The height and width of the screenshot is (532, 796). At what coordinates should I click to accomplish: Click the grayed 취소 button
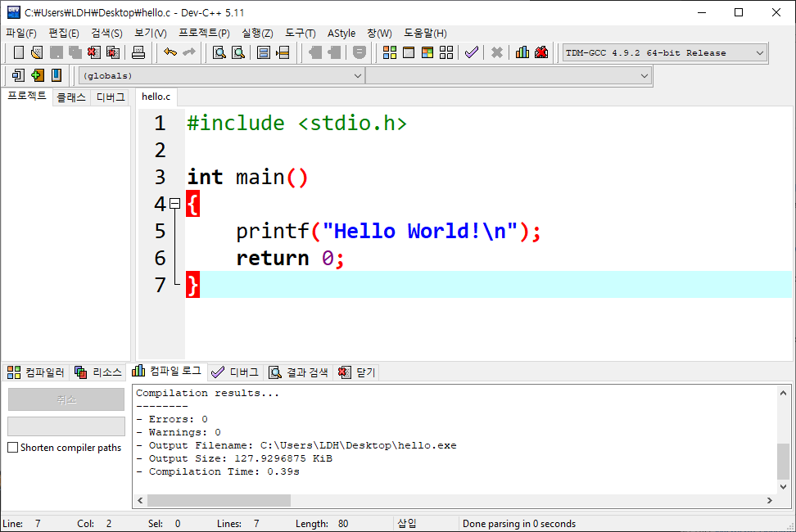pyautogui.click(x=66, y=399)
